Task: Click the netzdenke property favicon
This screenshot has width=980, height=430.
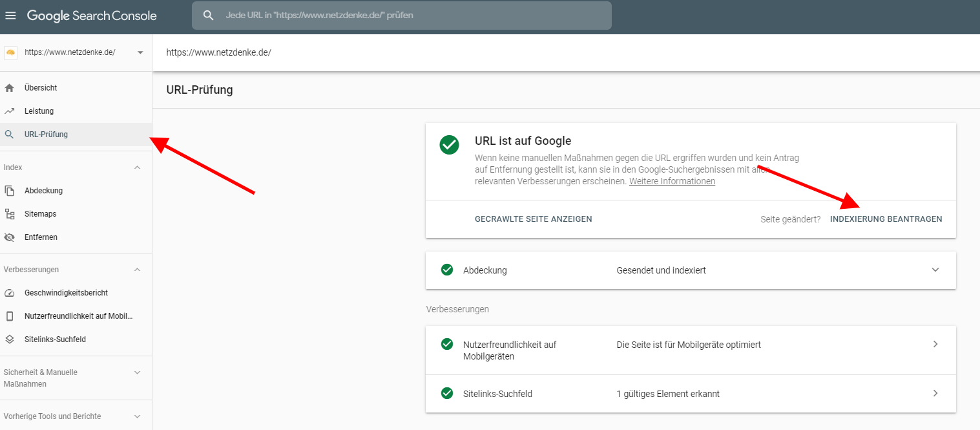Action: [x=10, y=52]
